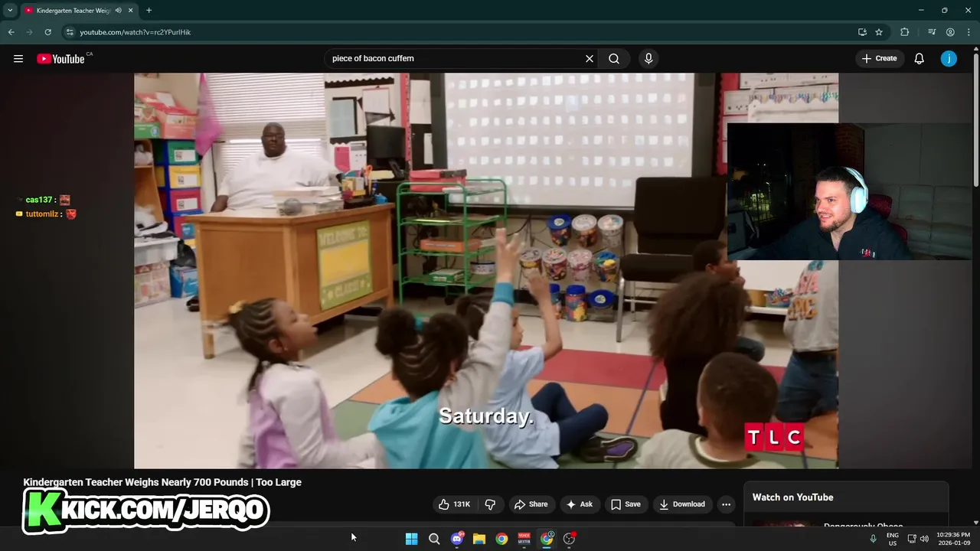Go forward with browser forward arrow
Screen dimensions: 980x551
[29, 32]
